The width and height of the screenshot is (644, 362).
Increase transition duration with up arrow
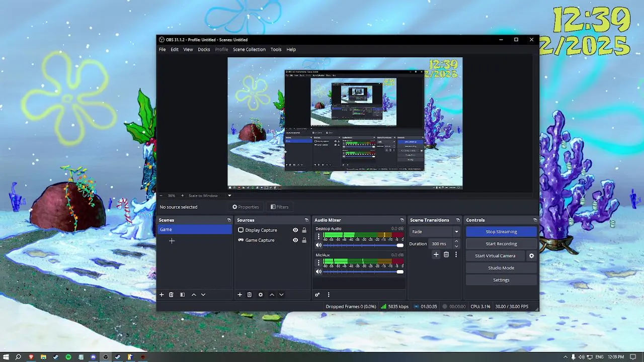456,242
